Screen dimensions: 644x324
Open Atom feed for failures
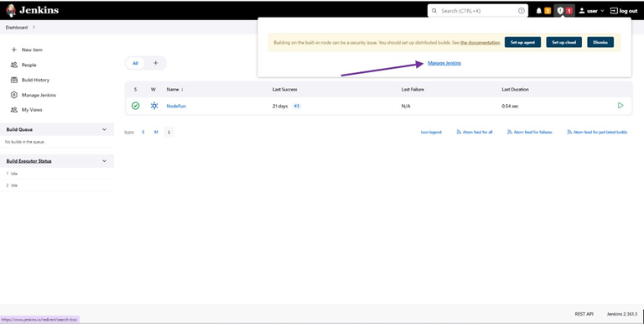point(530,132)
